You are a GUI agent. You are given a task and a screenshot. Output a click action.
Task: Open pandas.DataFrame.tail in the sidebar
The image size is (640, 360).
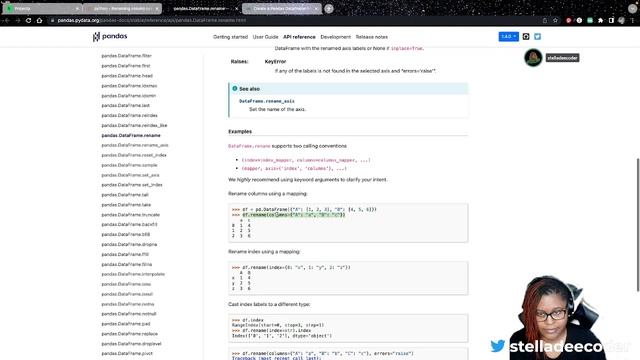click(x=125, y=195)
